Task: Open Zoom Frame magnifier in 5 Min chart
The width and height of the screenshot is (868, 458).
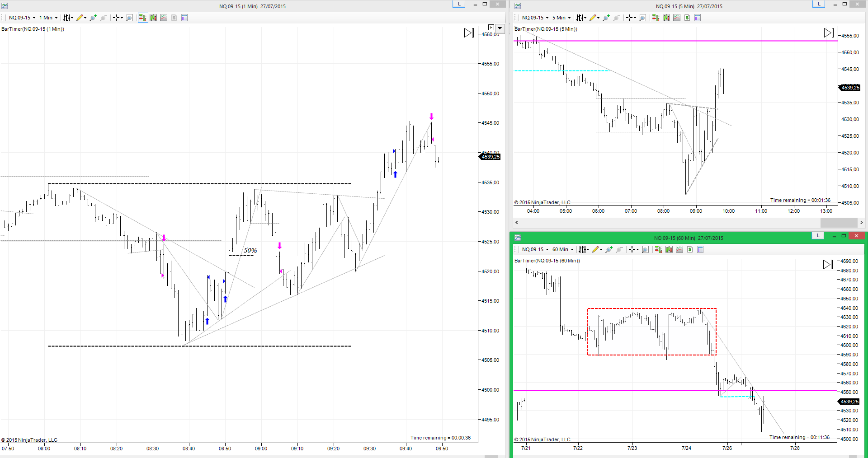Action: [642, 18]
